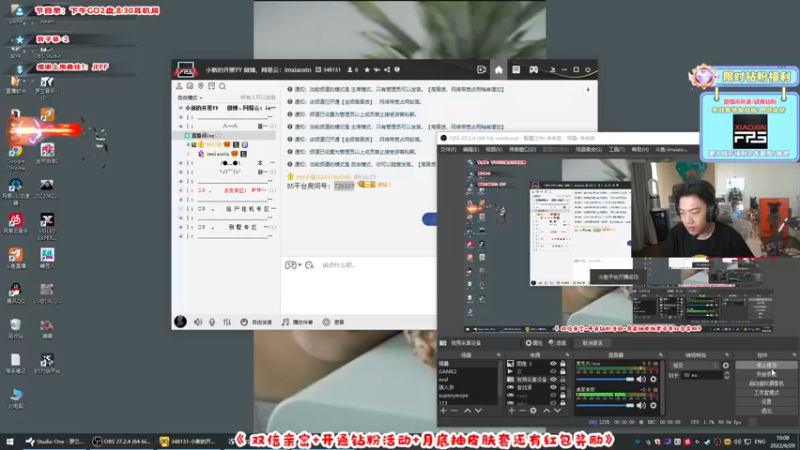Click the video play icon in YY title bar
Viewport: 800px width, 450px height.
point(481,70)
